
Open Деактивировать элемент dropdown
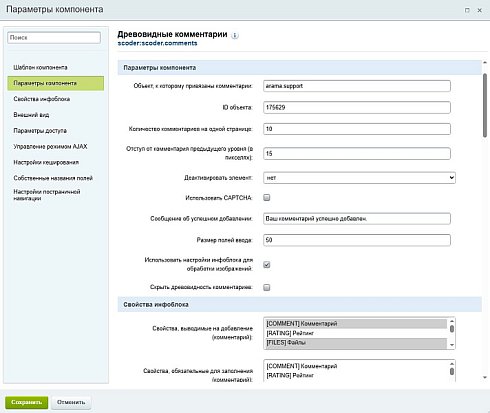[x=359, y=178]
